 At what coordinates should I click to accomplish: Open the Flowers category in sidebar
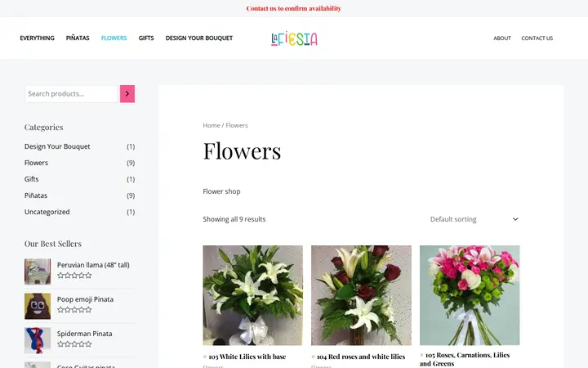(36, 163)
